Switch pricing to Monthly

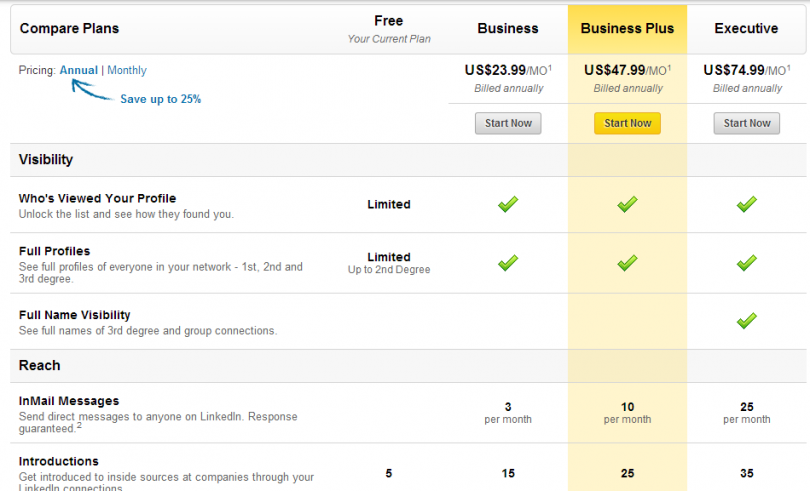pyautogui.click(x=127, y=70)
